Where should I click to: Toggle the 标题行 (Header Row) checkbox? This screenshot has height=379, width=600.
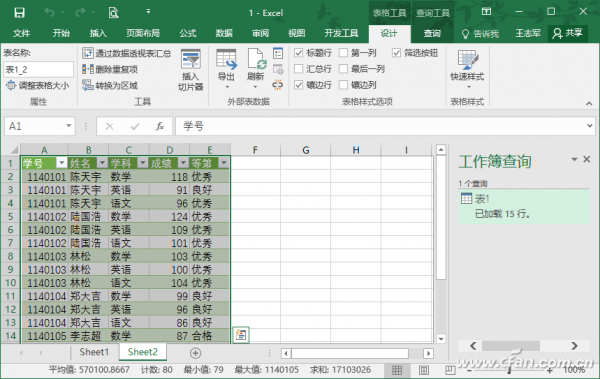298,53
